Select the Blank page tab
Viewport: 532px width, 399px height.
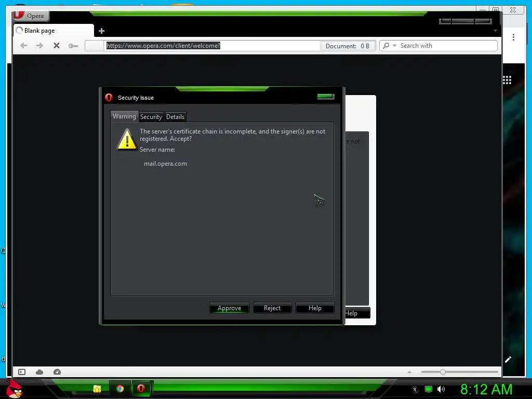coord(54,31)
